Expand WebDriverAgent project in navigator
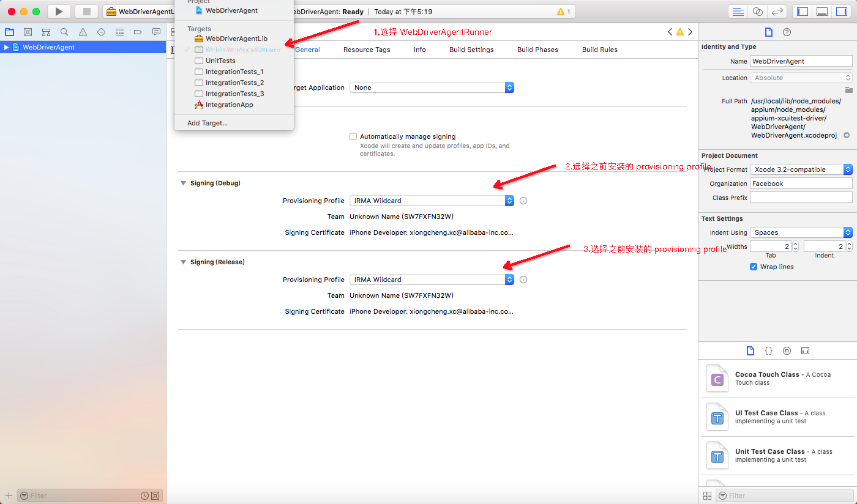 (7, 47)
